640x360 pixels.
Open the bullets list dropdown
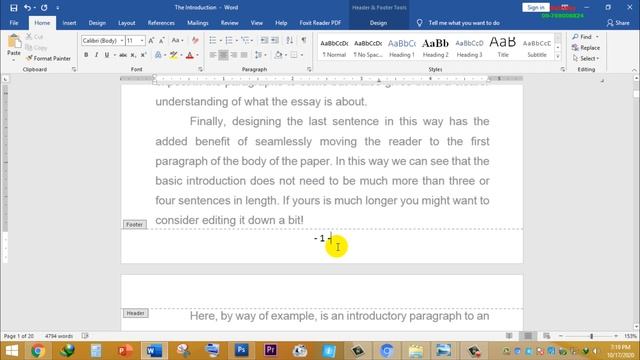click(220, 40)
